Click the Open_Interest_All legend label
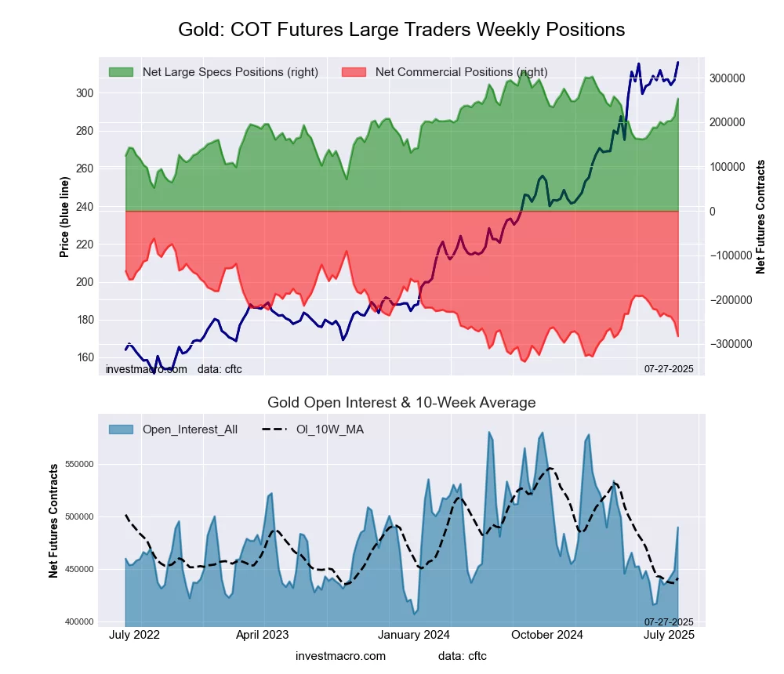Image resolution: width=784 pixels, height=674 pixels. tap(190, 429)
